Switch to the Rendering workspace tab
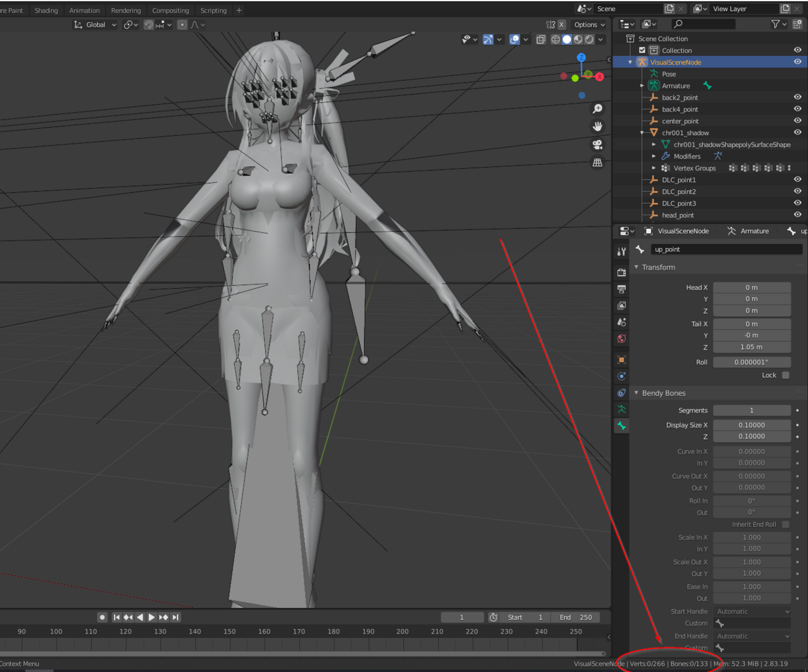This screenshot has width=808, height=672. click(x=126, y=11)
